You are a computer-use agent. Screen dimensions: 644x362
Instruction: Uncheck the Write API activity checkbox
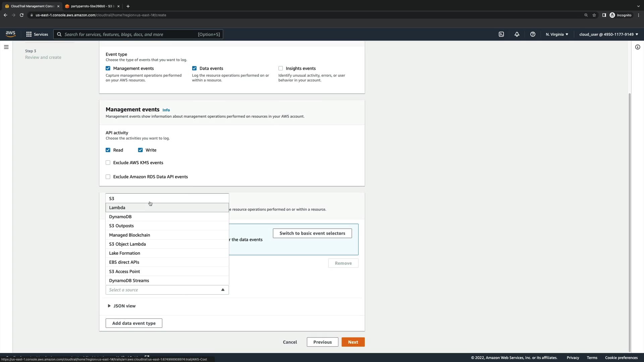point(140,150)
